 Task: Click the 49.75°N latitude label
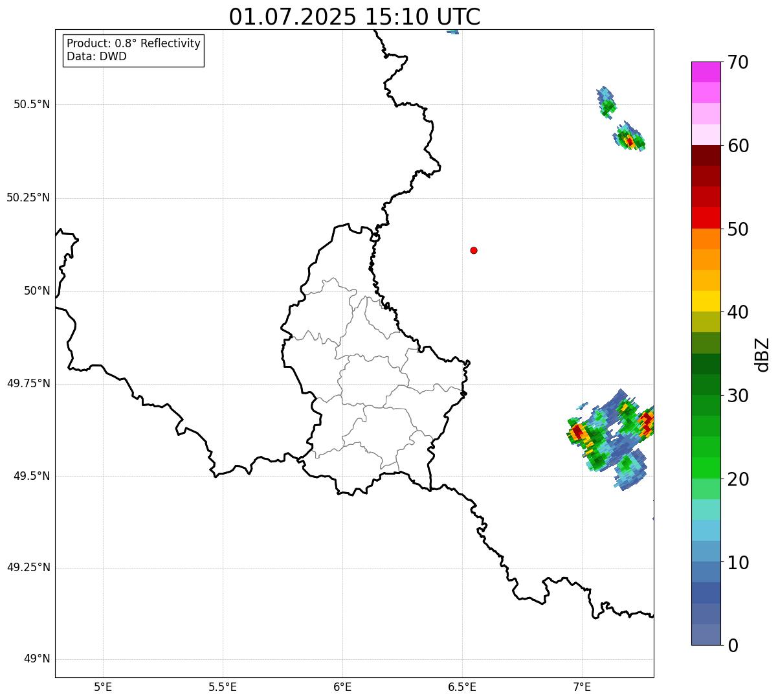[28, 383]
